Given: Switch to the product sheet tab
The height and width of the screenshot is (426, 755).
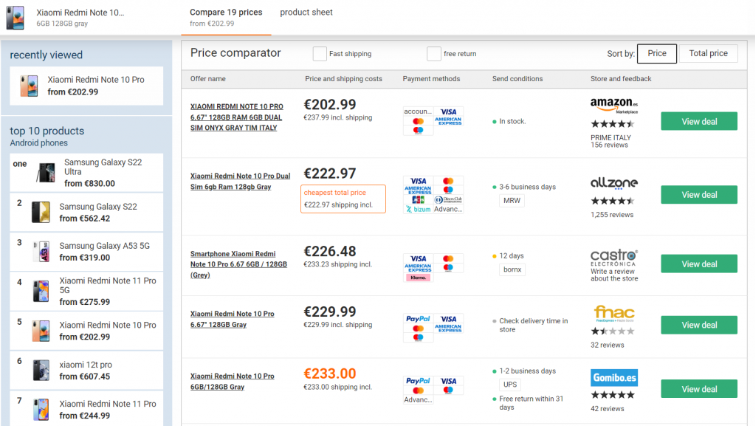Looking at the screenshot, I should (x=306, y=12).
